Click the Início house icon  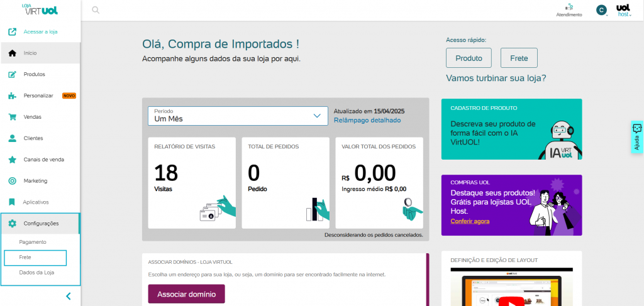click(13, 53)
